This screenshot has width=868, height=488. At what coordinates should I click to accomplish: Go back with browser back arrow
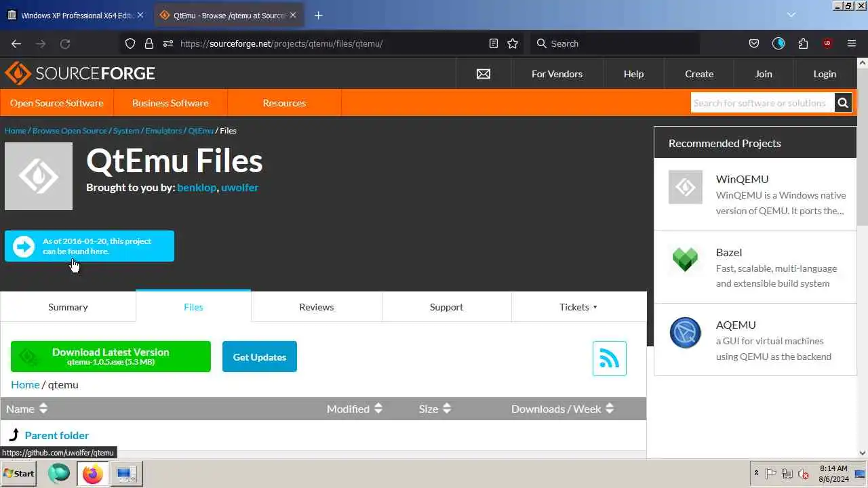coord(16,43)
